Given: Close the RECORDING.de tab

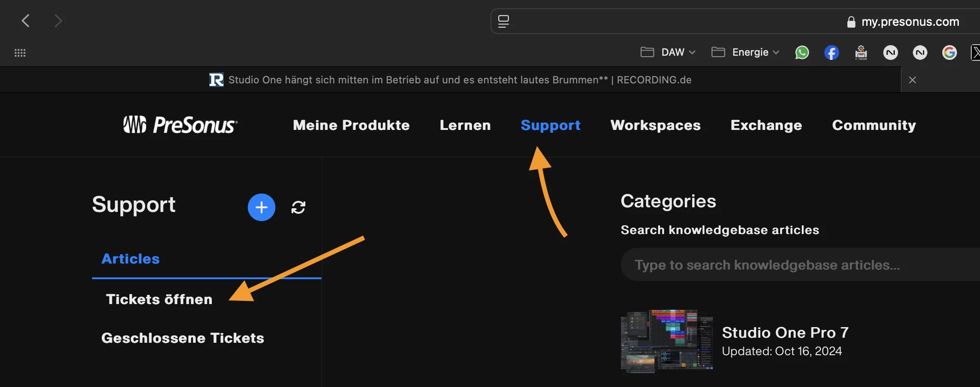Looking at the screenshot, I should pyautogui.click(x=912, y=80).
